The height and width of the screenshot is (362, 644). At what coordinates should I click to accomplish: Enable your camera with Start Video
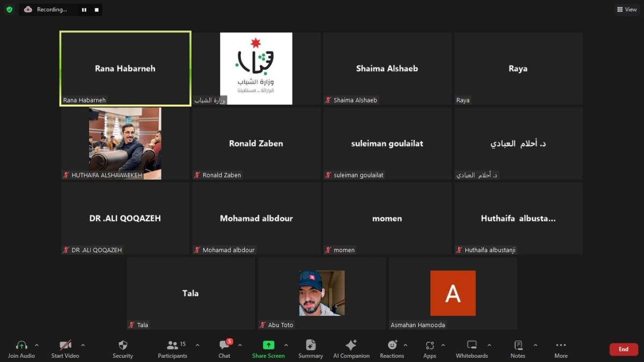click(x=64, y=349)
